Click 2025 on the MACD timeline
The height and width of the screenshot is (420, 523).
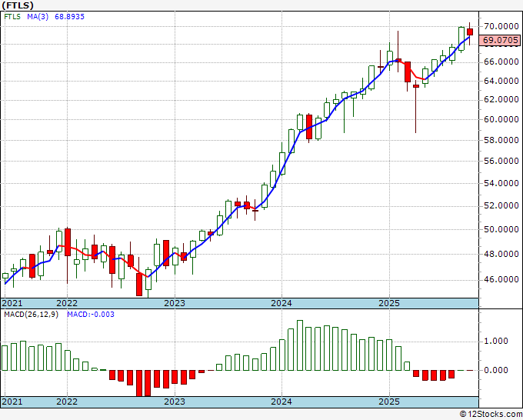click(389, 402)
